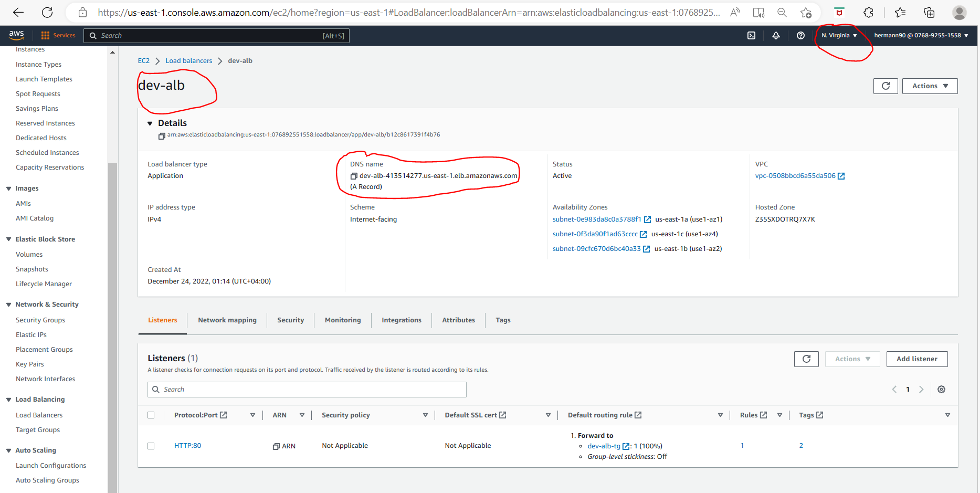Image resolution: width=980 pixels, height=493 pixels.
Task: Open the VPC external link icon
Action: pos(841,176)
